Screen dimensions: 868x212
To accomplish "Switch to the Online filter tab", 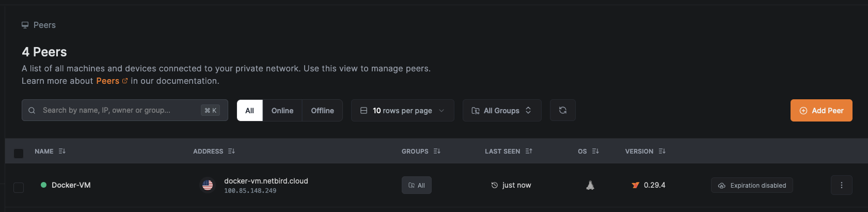I will click(x=282, y=111).
